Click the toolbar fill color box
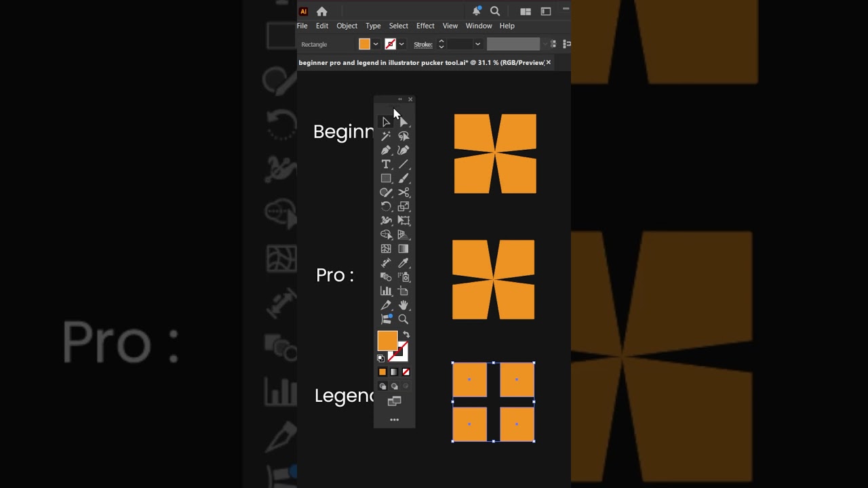868x488 pixels. (x=387, y=341)
